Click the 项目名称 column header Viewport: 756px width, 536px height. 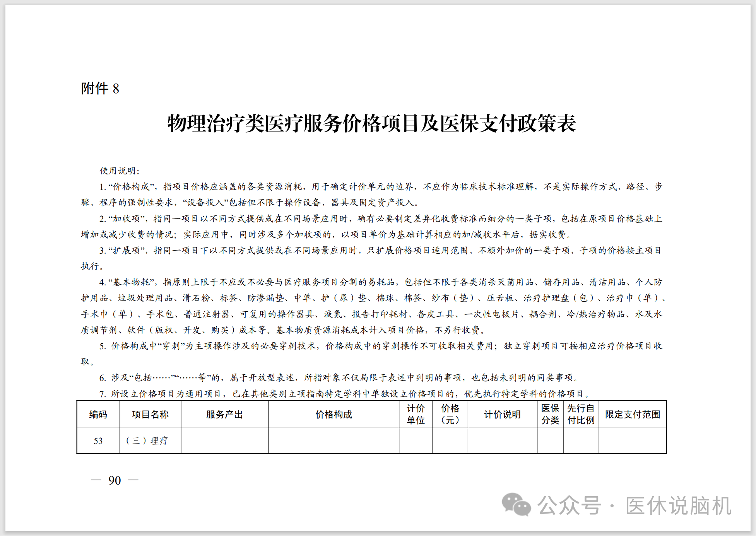pos(150,415)
